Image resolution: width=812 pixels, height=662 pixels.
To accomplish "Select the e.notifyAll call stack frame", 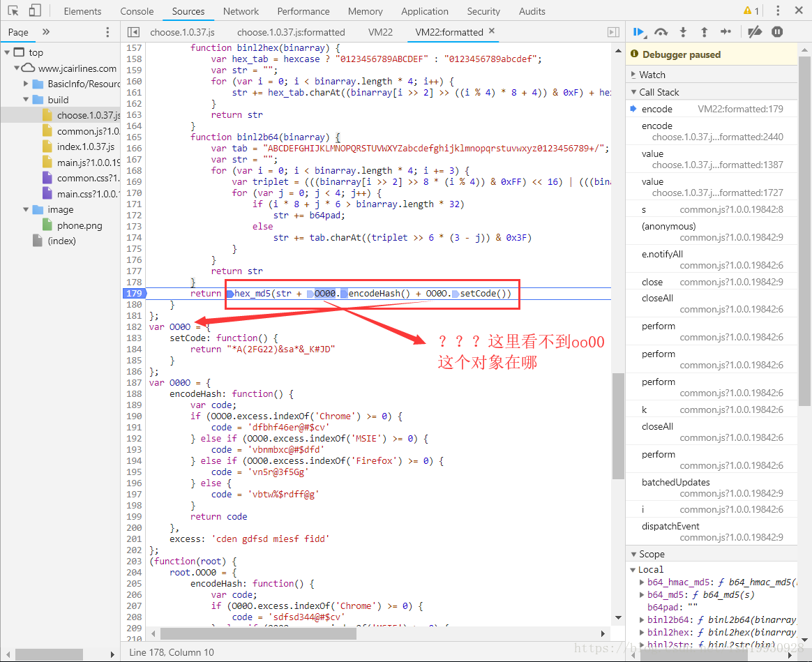I will point(712,259).
